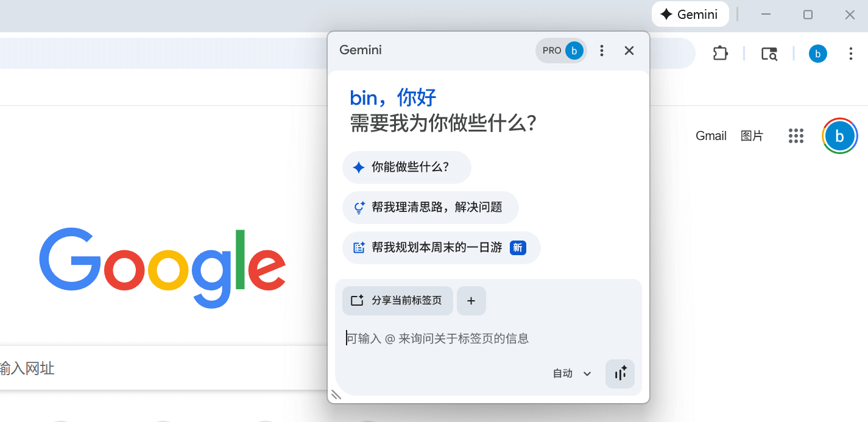This screenshot has width=868, height=422.
Task: Toggle 分享当前标签页 sharing
Action: (x=397, y=301)
